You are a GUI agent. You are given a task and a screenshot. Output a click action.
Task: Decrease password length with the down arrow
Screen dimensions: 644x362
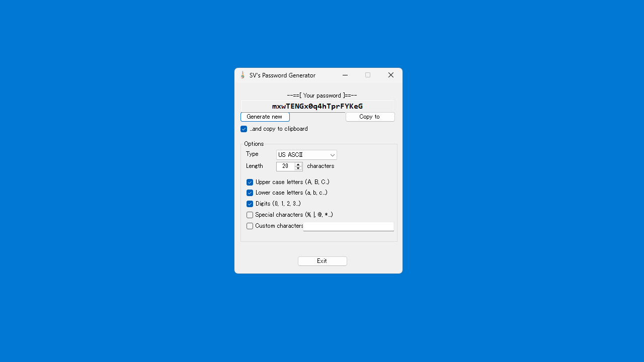(x=298, y=168)
